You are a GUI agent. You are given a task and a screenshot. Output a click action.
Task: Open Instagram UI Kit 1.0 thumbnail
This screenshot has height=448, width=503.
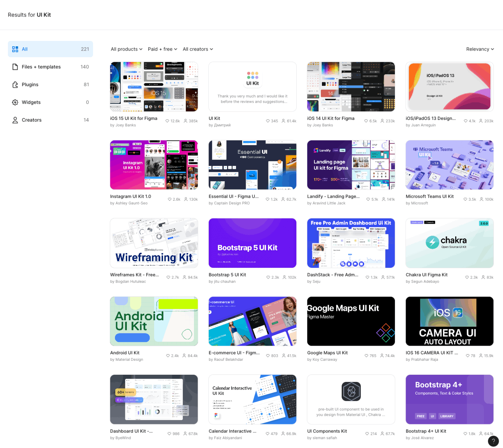click(154, 165)
